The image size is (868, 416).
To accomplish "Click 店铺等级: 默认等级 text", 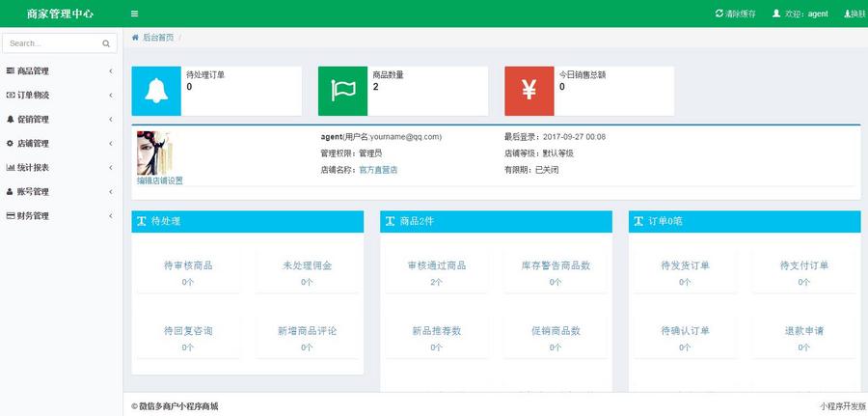I will (538, 153).
